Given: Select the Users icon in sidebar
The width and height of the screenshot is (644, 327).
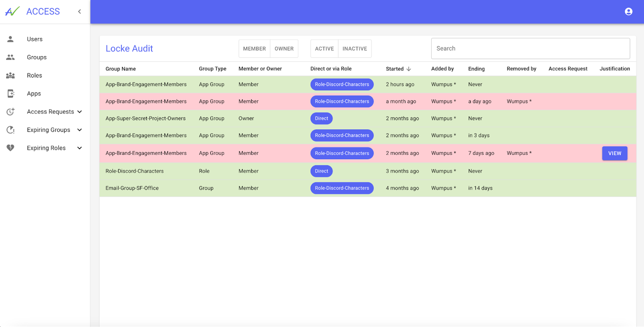Looking at the screenshot, I should tap(11, 39).
